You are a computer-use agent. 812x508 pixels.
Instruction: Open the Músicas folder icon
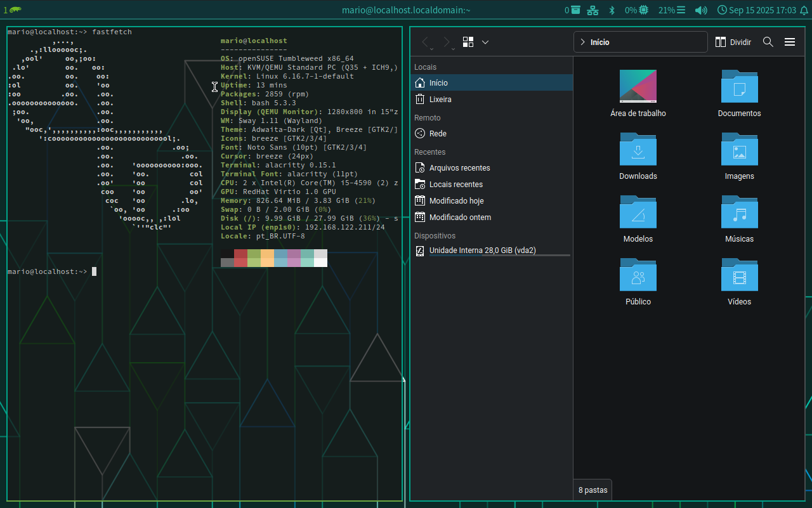pos(739,212)
